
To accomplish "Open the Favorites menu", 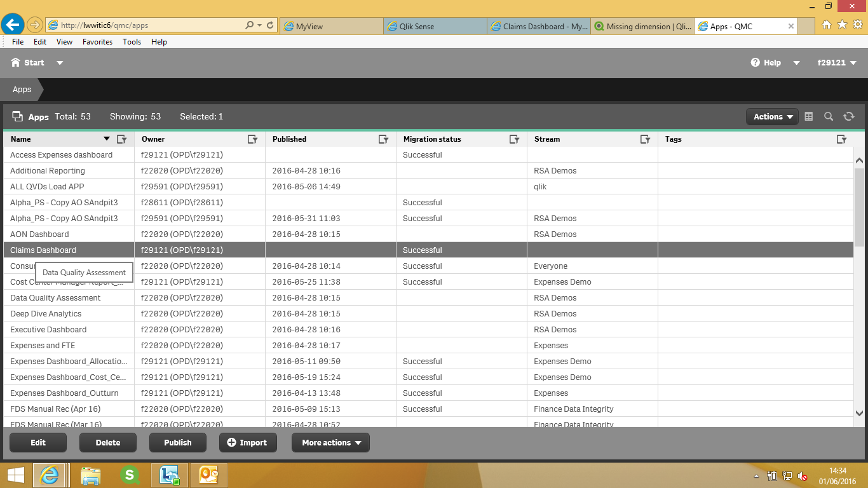I will click(x=97, y=42).
